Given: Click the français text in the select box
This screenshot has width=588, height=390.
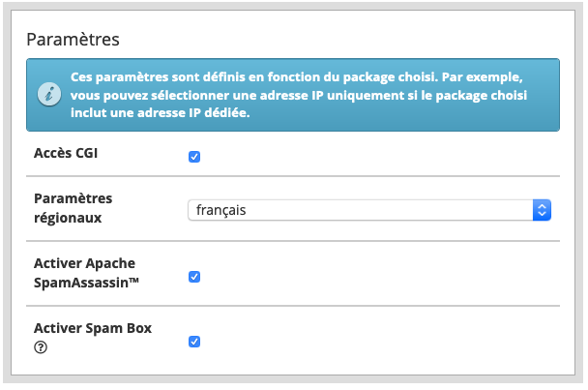Looking at the screenshot, I should 220,210.
